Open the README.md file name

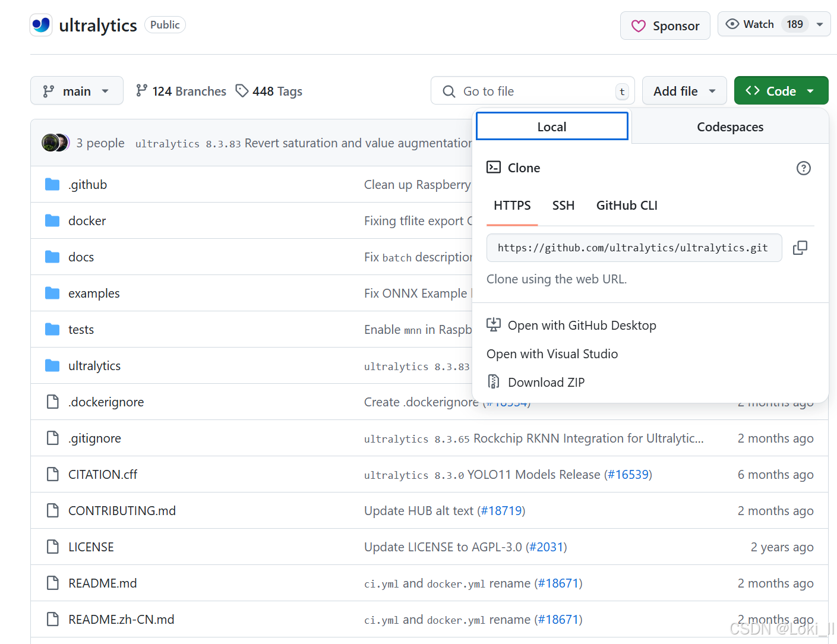point(102,583)
